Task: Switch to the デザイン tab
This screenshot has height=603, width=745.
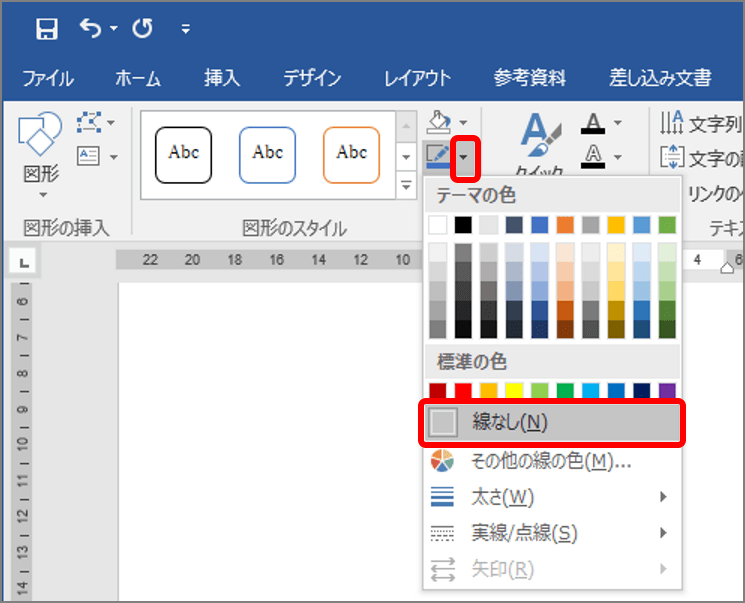Action: coord(312,78)
